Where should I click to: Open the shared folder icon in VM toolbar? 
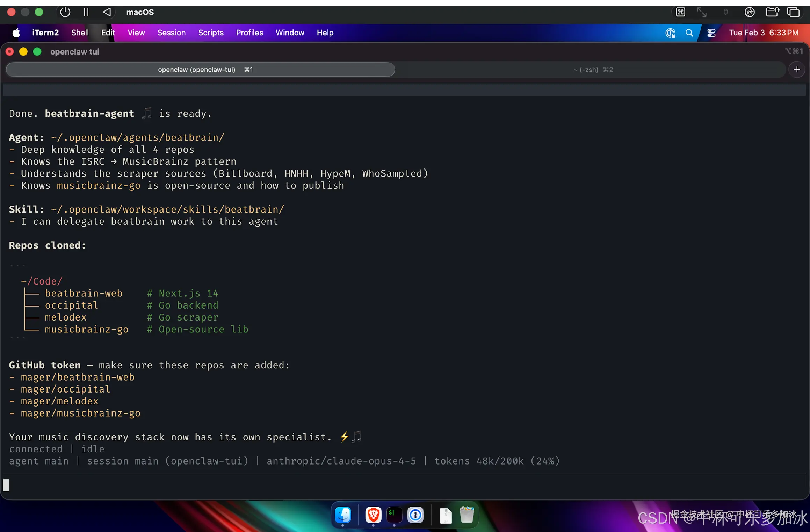[x=772, y=12]
